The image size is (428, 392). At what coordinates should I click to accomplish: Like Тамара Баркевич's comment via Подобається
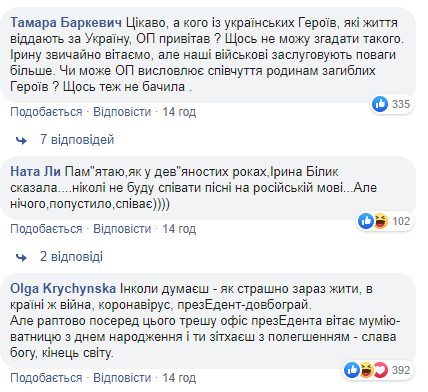[x=46, y=112]
